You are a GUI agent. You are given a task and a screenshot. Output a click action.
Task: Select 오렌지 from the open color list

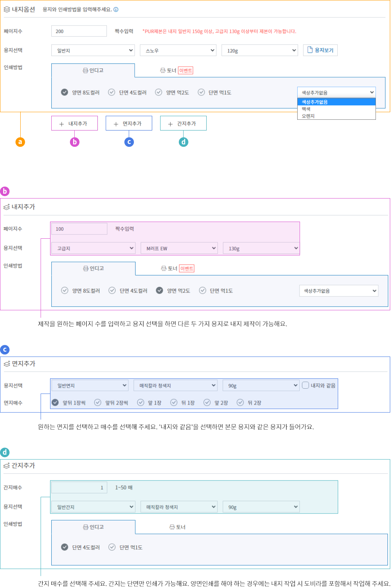[308, 116]
